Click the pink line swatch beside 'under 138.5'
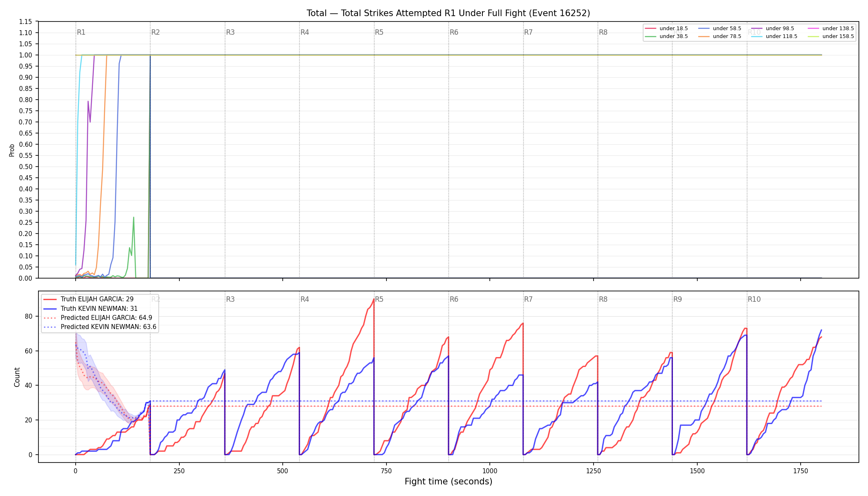This screenshot has height=496, width=868. (813, 29)
